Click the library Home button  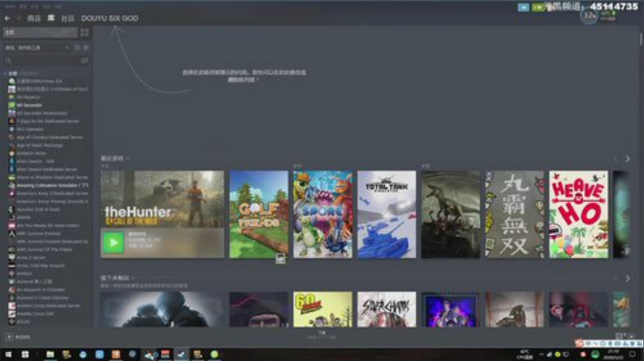(40, 32)
